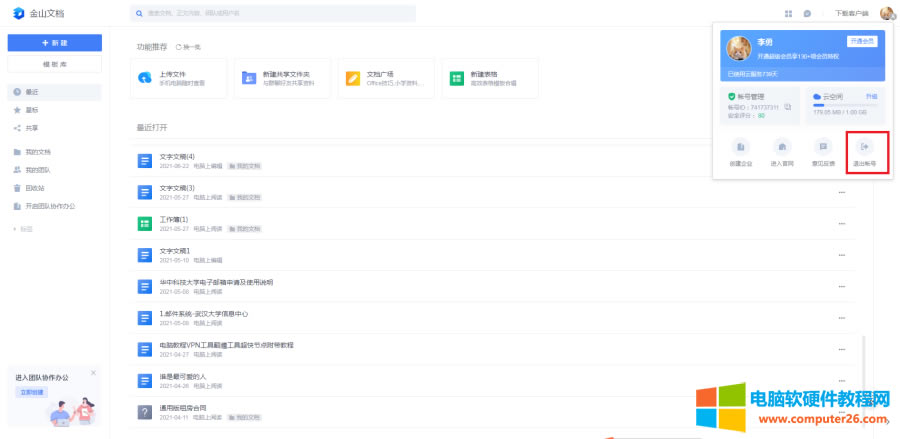This screenshot has height=439, width=900.
Task: Click the blue 新建 button
Action: pos(55,43)
